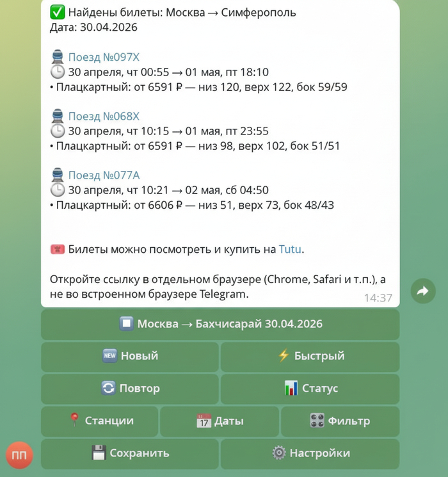
Task: Tap the ПП profile avatar
Action: coord(20,454)
